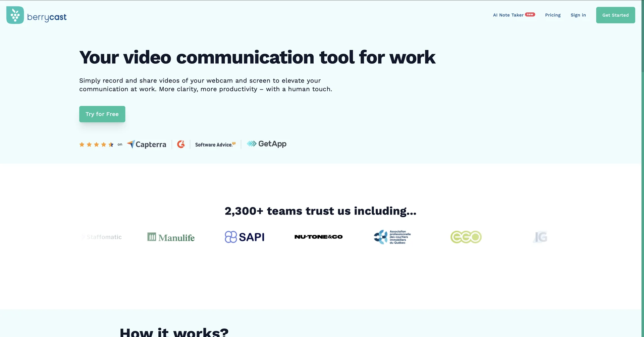This screenshot has width=644, height=337.
Task: Select the faded Staffomatic logo
Action: pyautogui.click(x=102, y=237)
